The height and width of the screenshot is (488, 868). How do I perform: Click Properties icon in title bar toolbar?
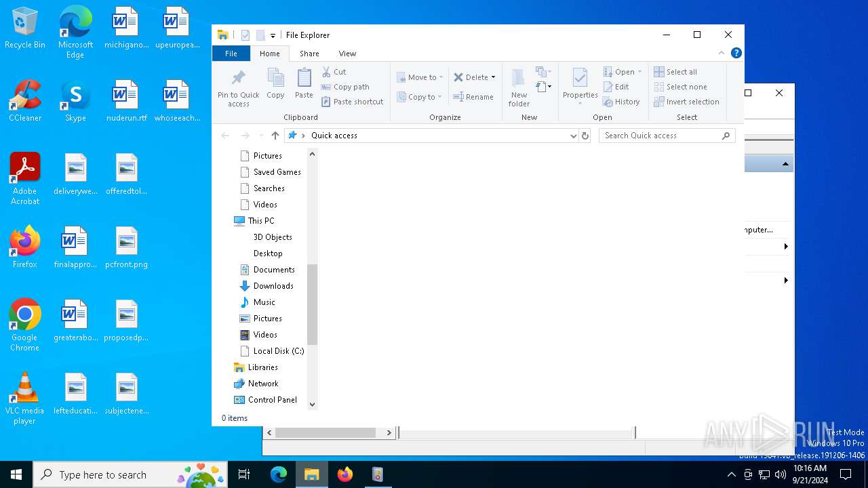(245, 35)
